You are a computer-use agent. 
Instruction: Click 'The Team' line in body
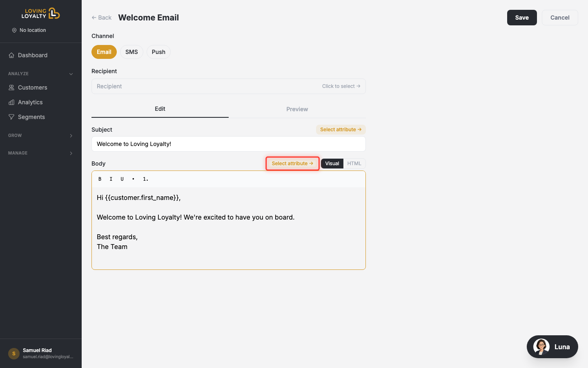112,247
